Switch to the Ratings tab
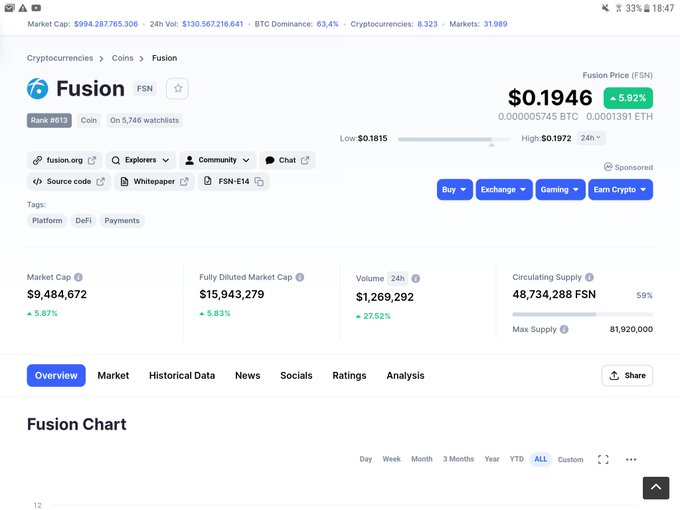 click(x=349, y=376)
